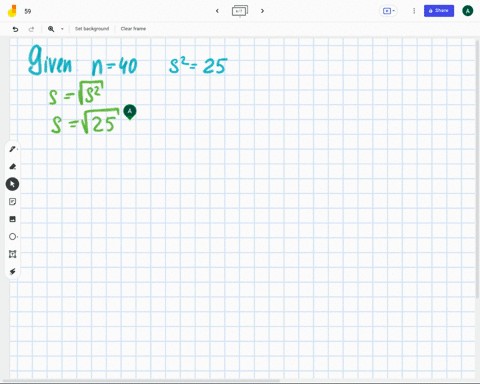Click the Zoom magnifier icon
The image size is (480, 384).
(x=51, y=29)
